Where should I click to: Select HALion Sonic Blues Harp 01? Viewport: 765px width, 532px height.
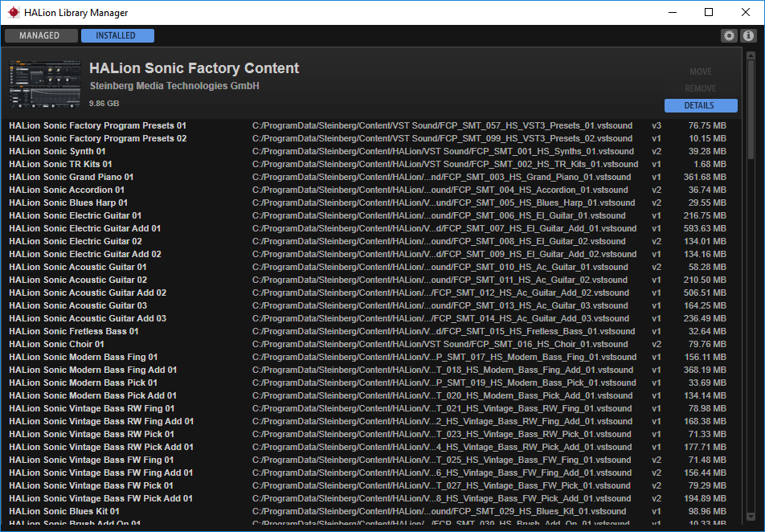click(68, 203)
